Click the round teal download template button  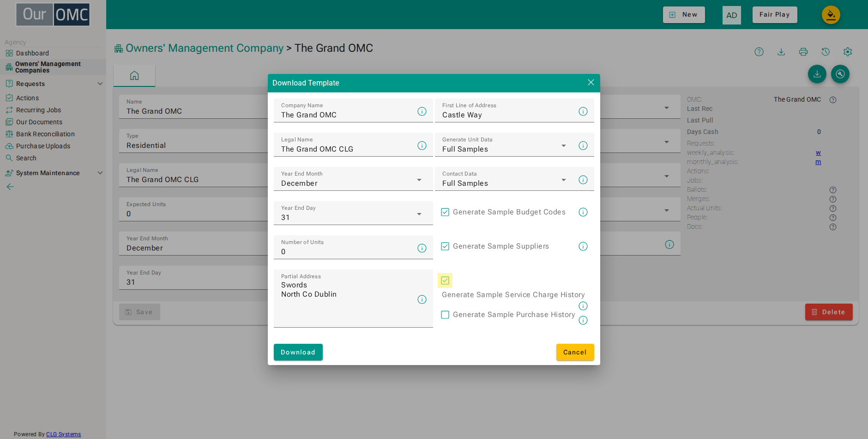[x=817, y=74]
